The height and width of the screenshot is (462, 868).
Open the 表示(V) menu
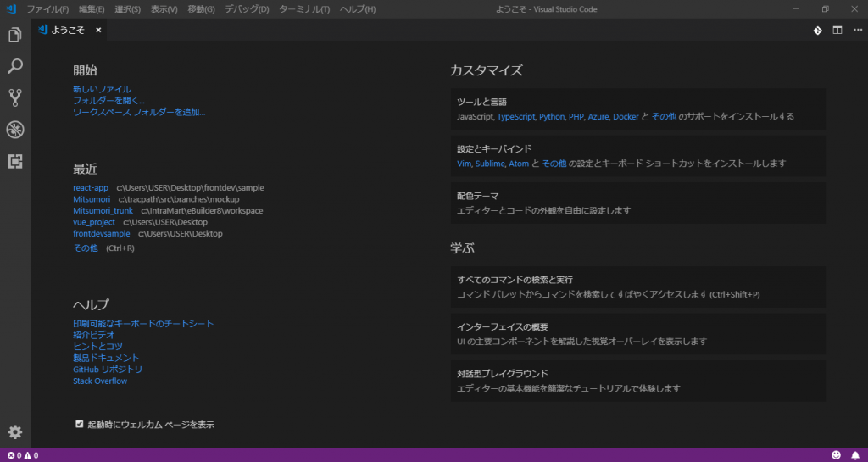tap(164, 9)
